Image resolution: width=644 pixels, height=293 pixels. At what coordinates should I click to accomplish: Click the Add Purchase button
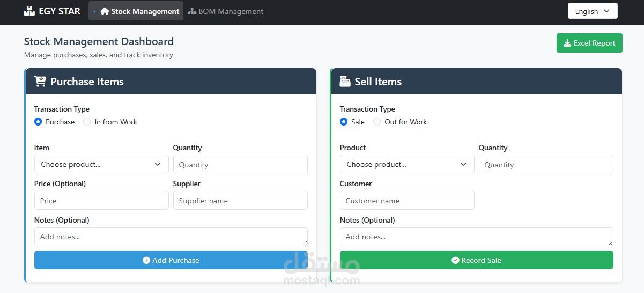tap(171, 260)
